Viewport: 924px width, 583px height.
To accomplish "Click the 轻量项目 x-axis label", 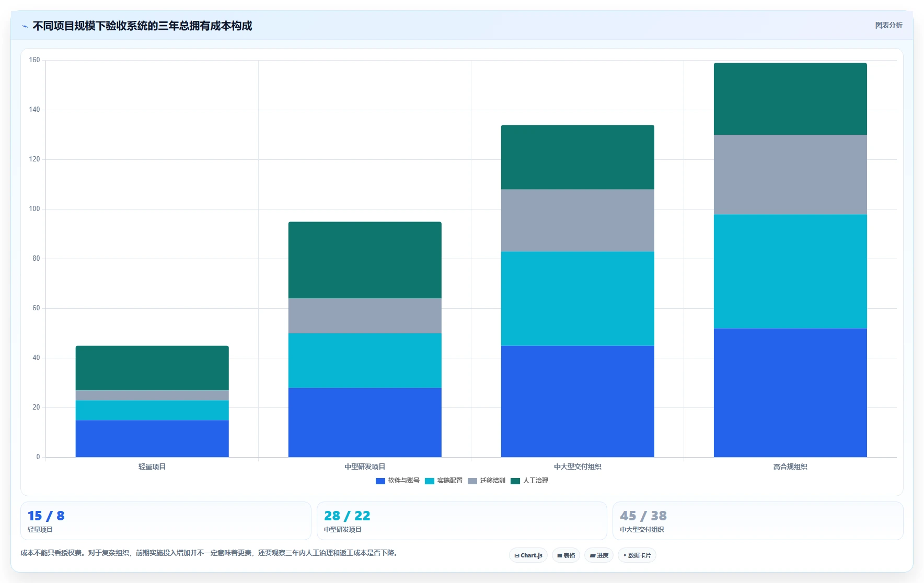I will [152, 467].
